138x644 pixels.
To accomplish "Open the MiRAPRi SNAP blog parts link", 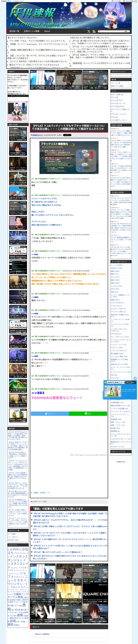I will 13,540.
